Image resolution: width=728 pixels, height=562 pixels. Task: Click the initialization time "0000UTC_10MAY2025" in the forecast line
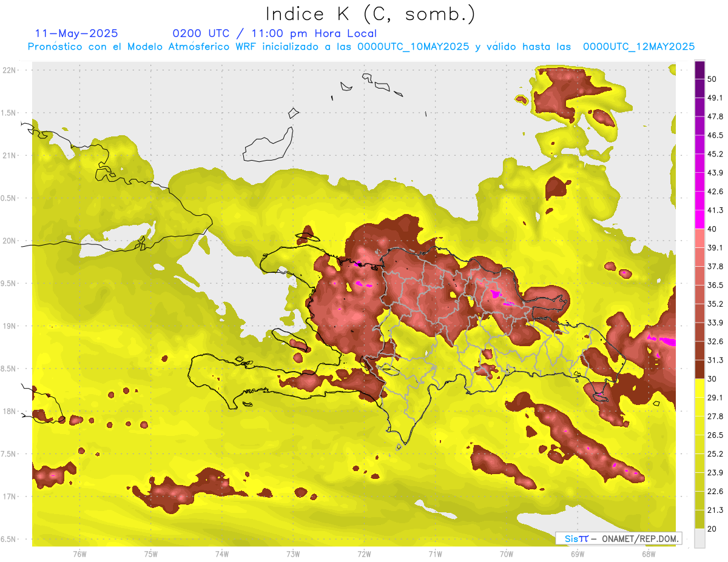click(x=413, y=47)
